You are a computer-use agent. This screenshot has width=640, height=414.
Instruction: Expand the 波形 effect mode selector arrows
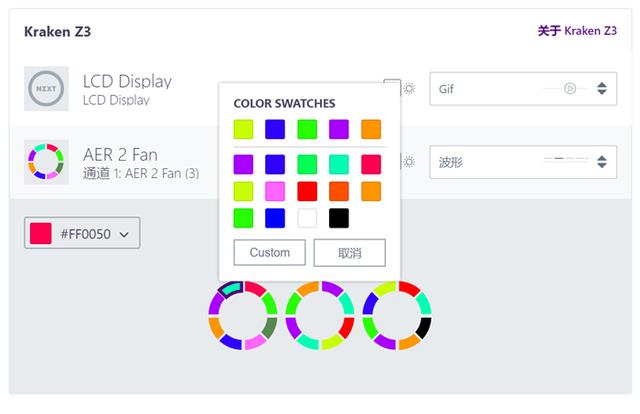(x=602, y=162)
